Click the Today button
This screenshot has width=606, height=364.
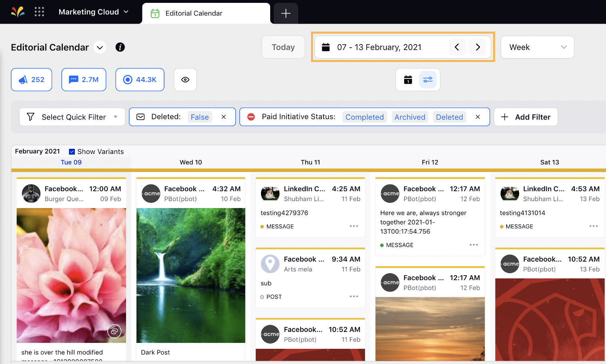click(283, 47)
